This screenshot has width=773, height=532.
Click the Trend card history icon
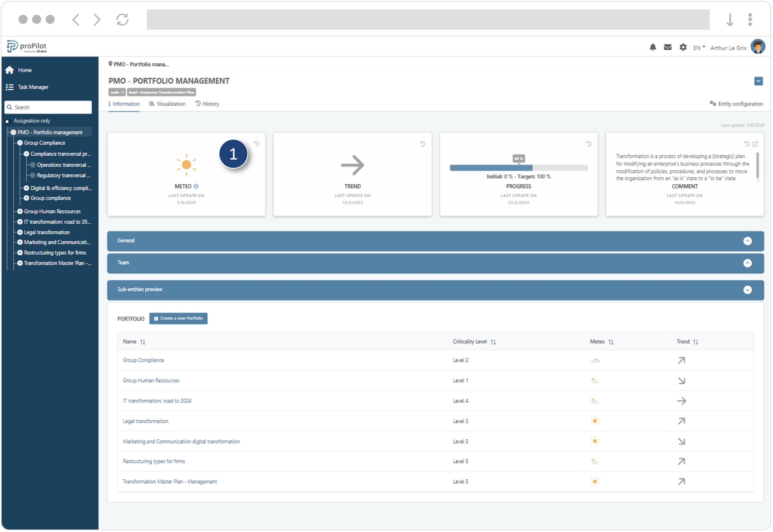(x=423, y=144)
